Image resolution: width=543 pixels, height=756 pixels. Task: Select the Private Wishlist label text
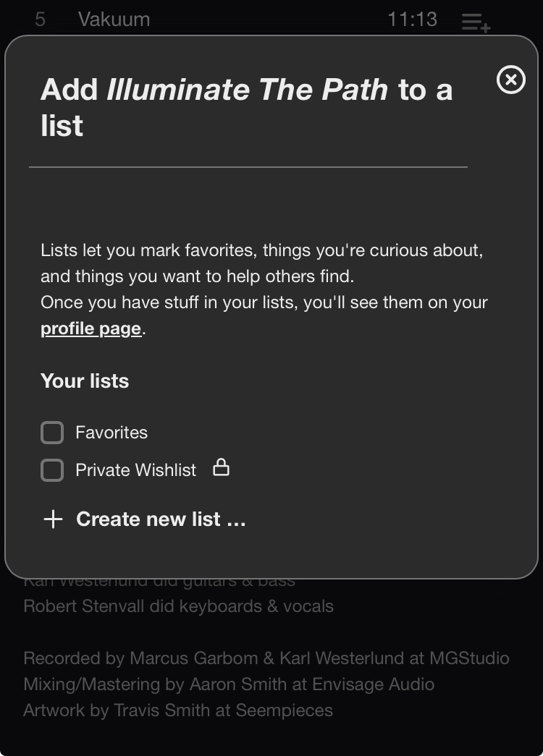(135, 470)
